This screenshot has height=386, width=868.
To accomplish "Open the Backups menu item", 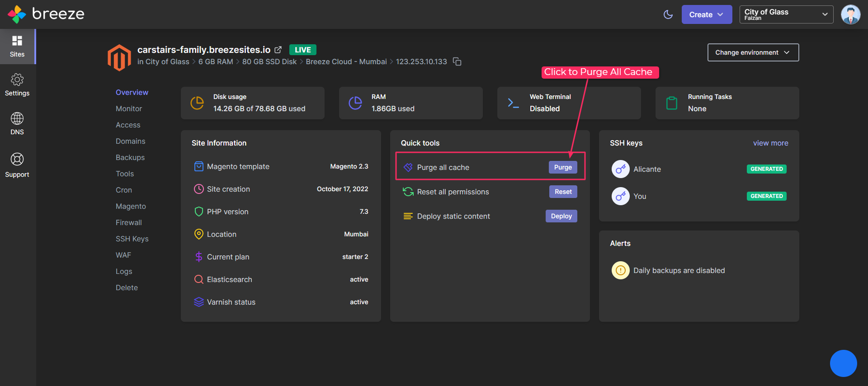I will 130,157.
